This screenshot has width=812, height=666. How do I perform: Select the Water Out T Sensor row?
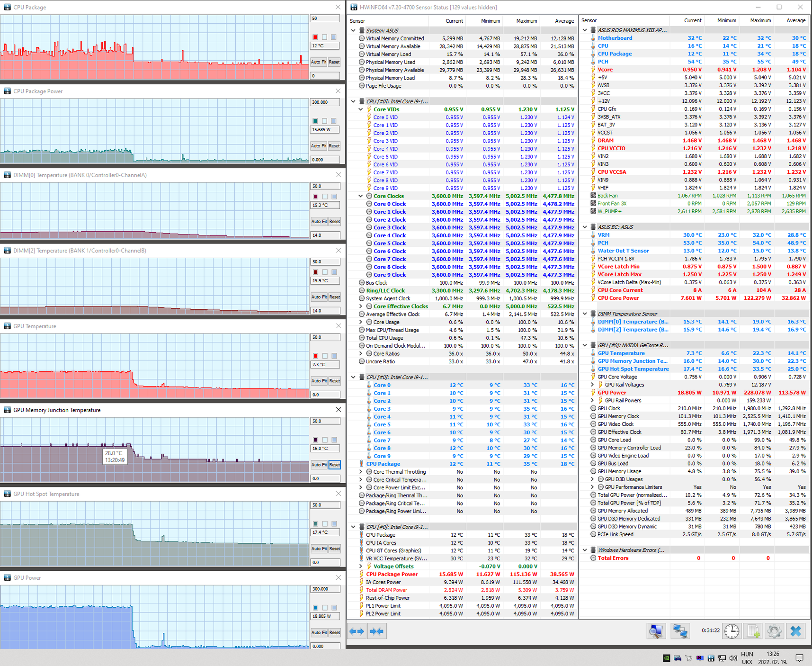tap(694, 251)
